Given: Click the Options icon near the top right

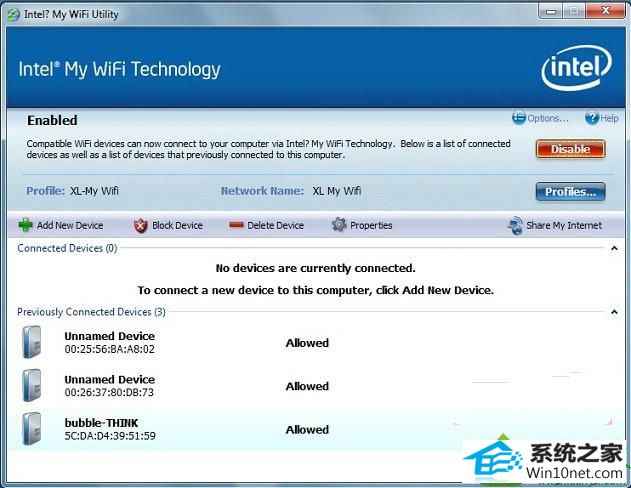Looking at the screenshot, I should (x=519, y=118).
